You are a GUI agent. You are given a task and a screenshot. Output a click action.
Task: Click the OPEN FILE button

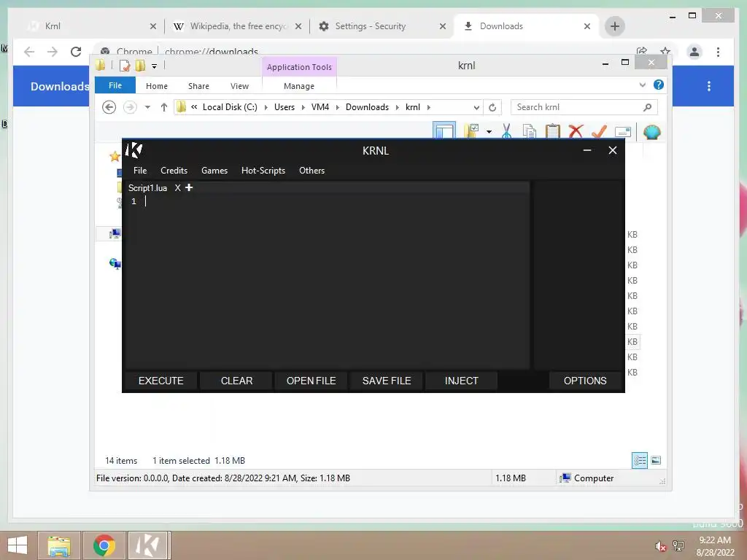[311, 381]
